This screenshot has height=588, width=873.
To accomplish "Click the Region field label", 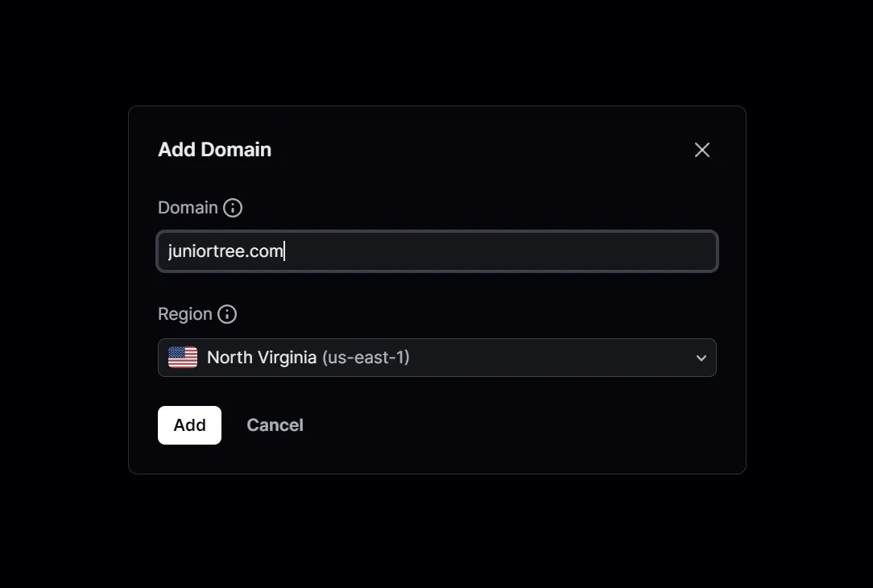I will click(x=185, y=314).
